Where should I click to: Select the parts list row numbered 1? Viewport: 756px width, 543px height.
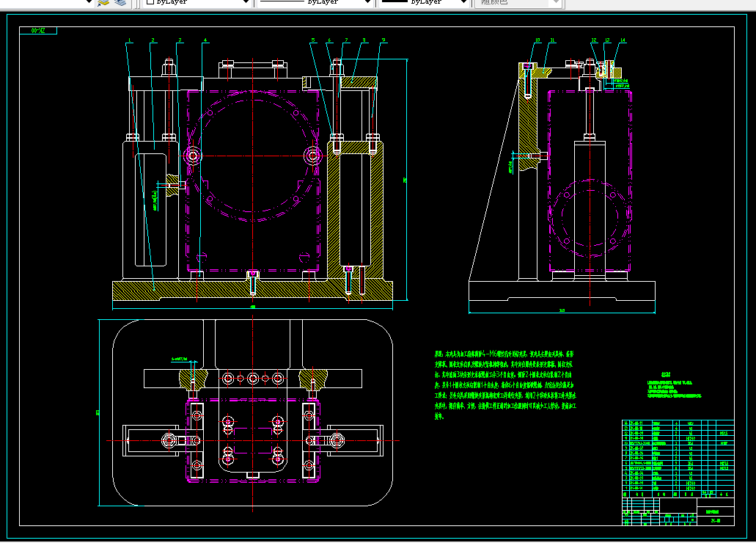coord(678,489)
